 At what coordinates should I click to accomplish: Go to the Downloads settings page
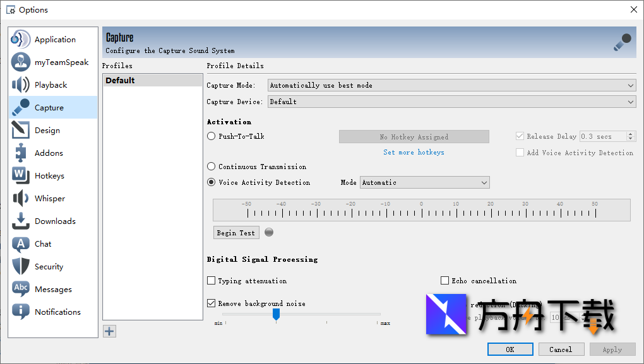point(55,221)
